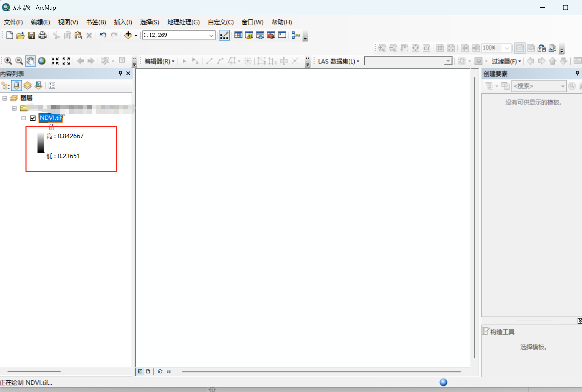
Task: Open the 地理处理 menu
Action: [183, 22]
